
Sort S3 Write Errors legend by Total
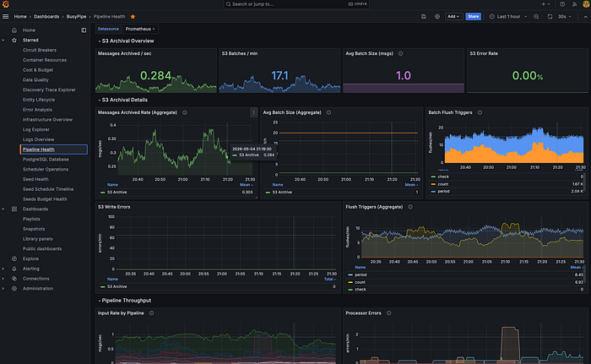coord(329,280)
